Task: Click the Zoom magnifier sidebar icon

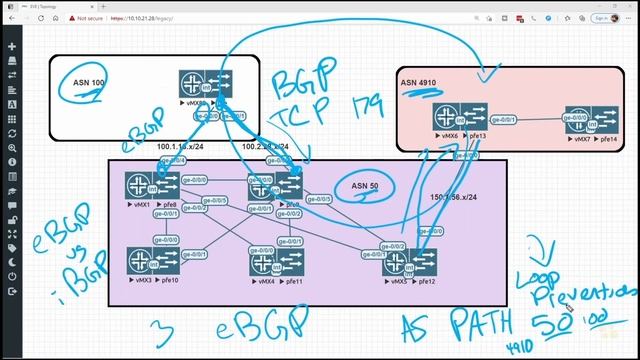Action: pyautogui.click(x=12, y=148)
